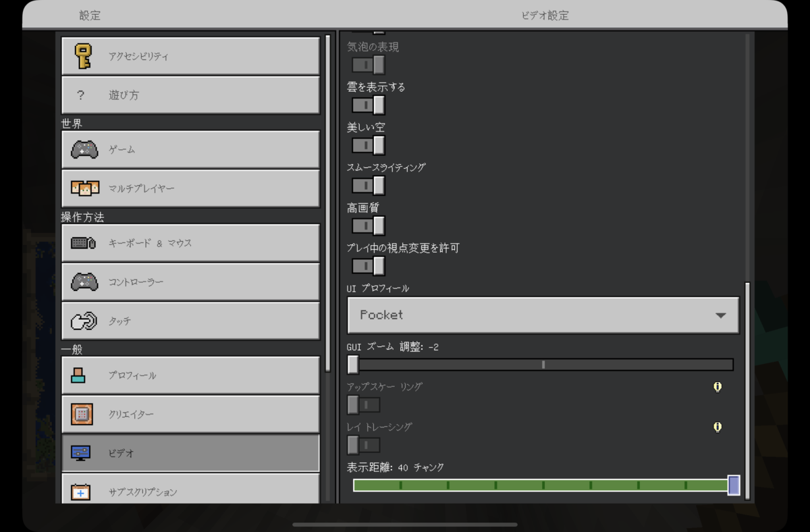Open the UI プロフィール Pocket dropdown
810x532 pixels.
(x=543, y=315)
